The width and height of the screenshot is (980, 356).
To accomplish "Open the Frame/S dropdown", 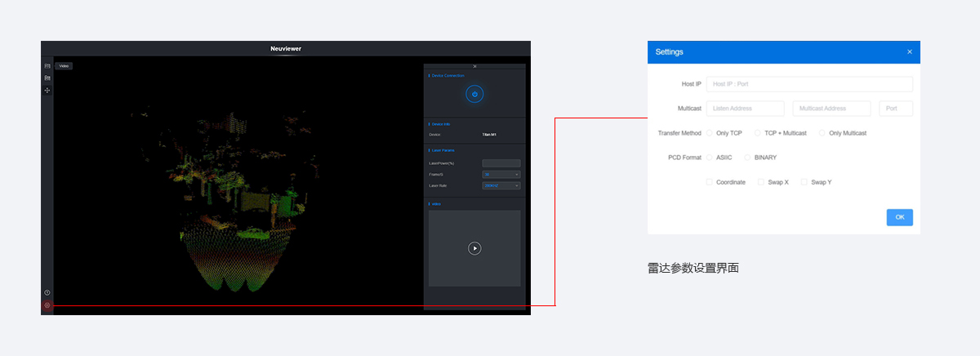I will point(501,174).
